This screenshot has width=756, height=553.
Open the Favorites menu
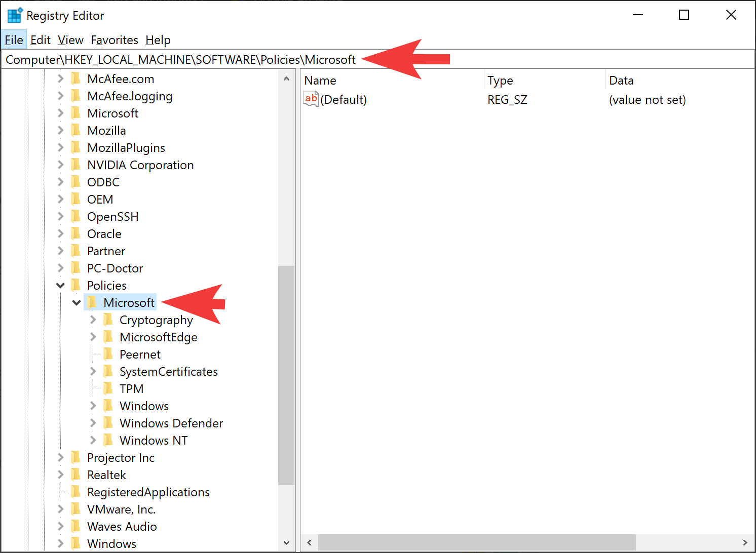point(115,39)
